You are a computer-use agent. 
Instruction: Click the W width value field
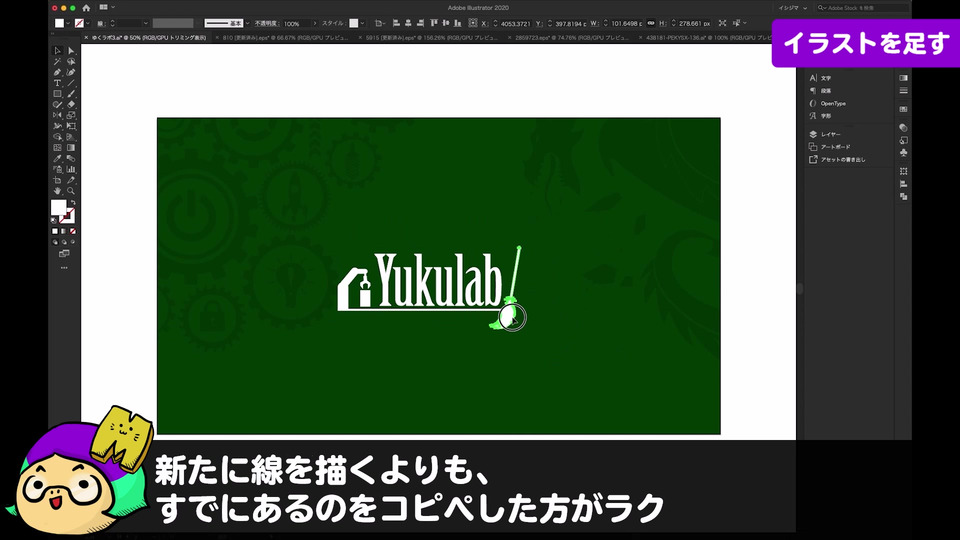[626, 23]
